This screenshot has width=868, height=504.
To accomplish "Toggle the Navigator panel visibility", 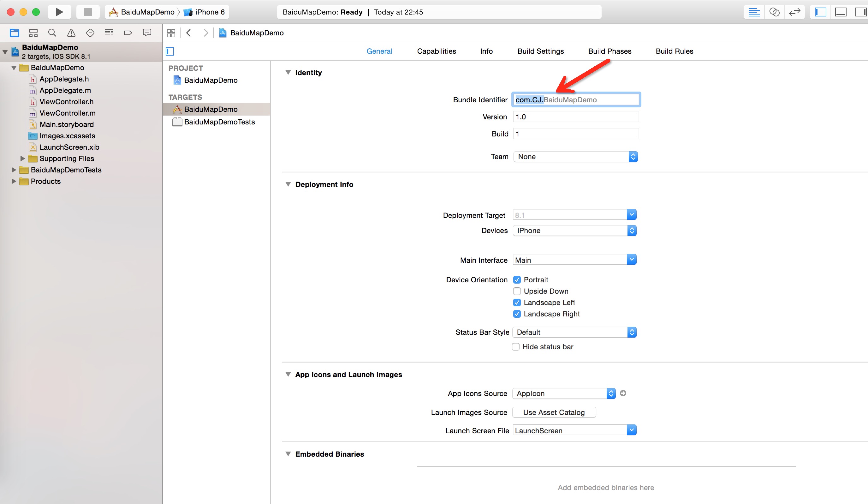I will [820, 12].
